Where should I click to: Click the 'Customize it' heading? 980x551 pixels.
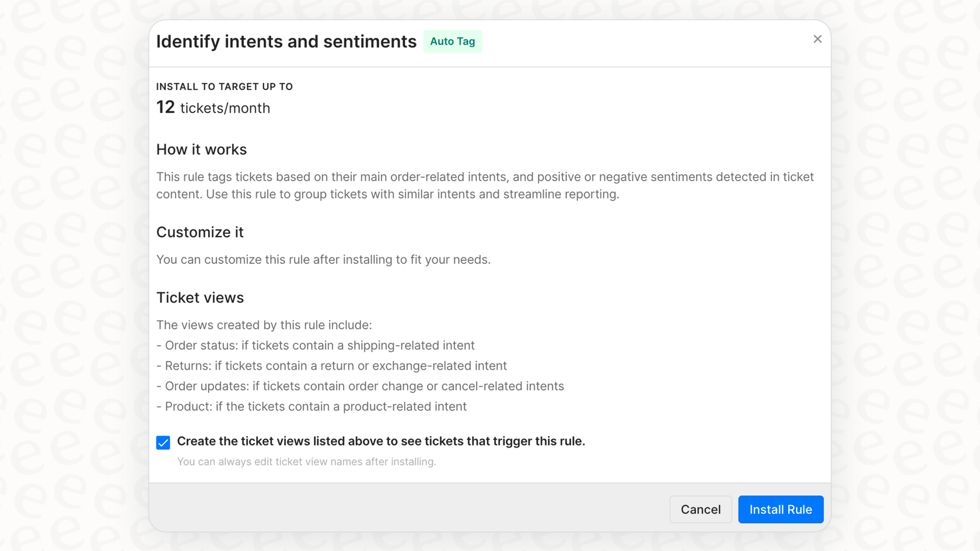199,233
